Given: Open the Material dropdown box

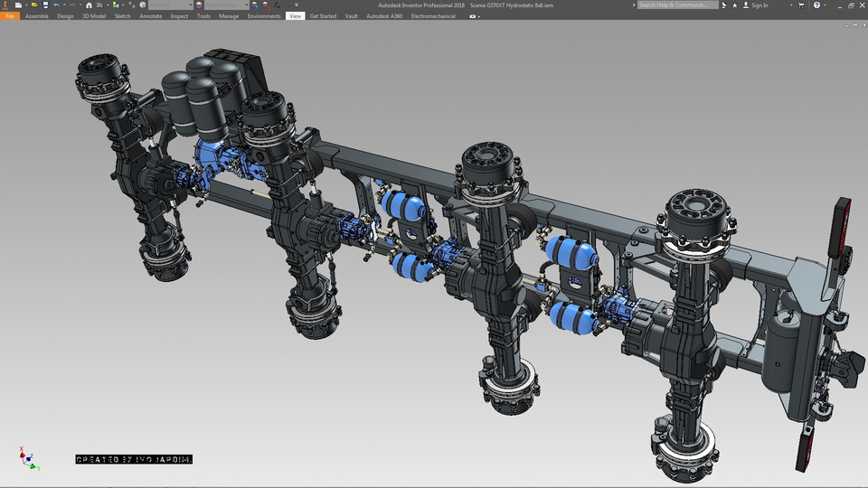Looking at the screenshot, I should [169, 5].
